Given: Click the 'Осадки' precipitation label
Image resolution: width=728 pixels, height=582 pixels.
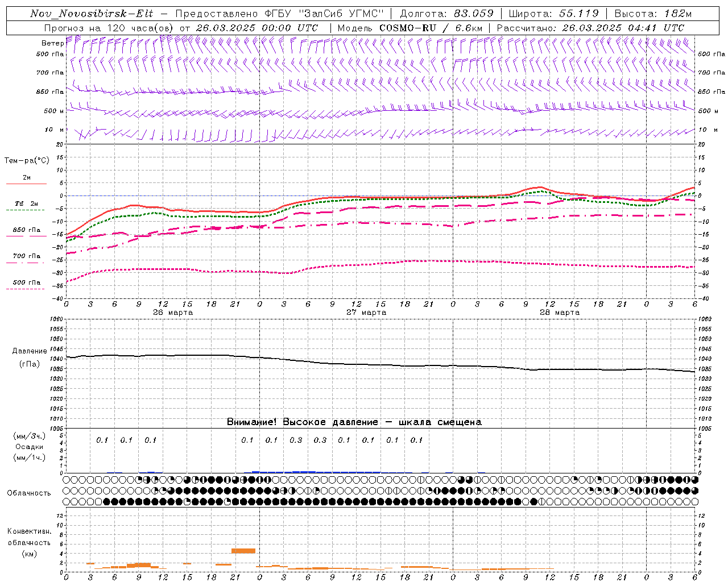Looking at the screenshot, I should [x=29, y=447].
